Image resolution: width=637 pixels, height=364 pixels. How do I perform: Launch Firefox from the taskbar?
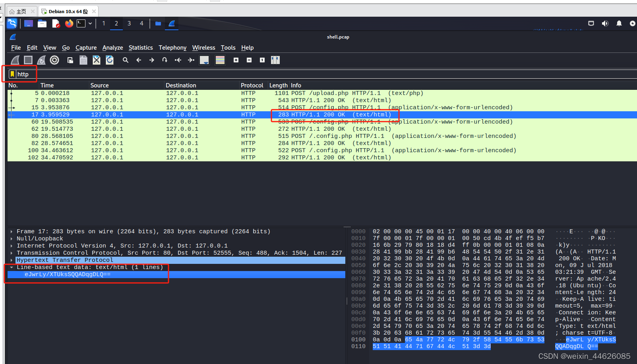69,23
